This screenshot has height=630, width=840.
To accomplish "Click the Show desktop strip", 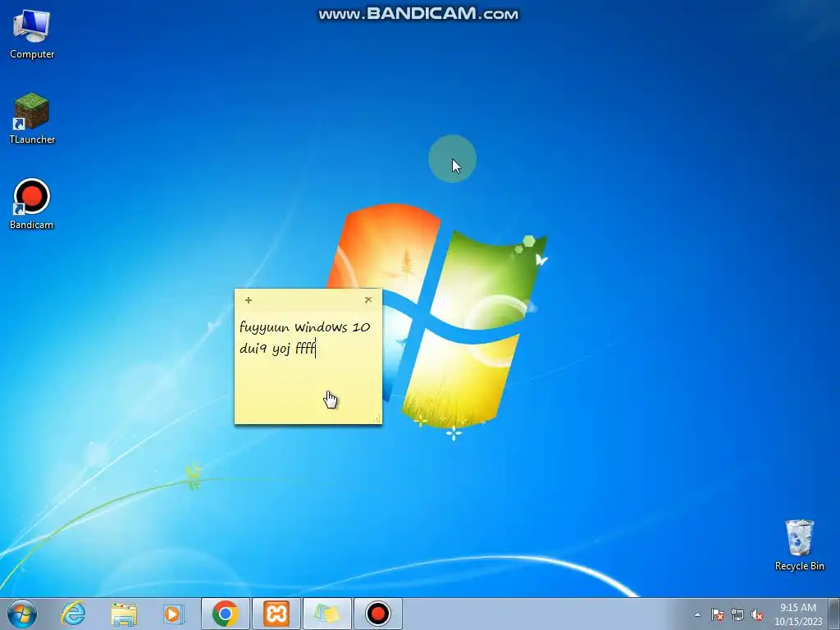I will [834, 614].
